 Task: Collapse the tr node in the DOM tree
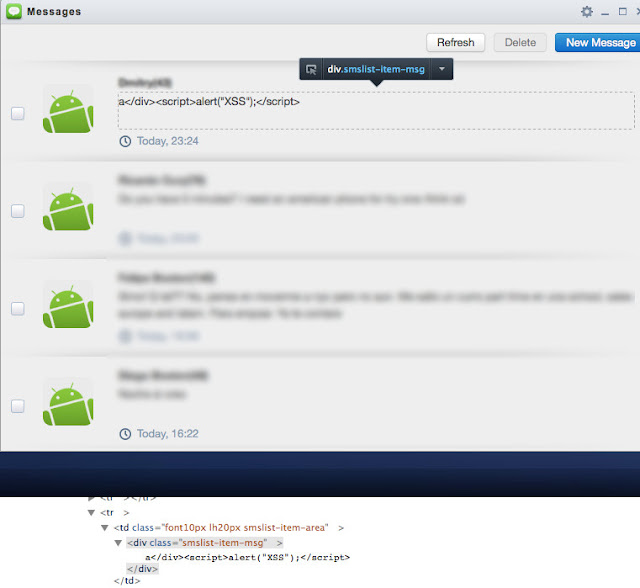pyautogui.click(x=91, y=513)
